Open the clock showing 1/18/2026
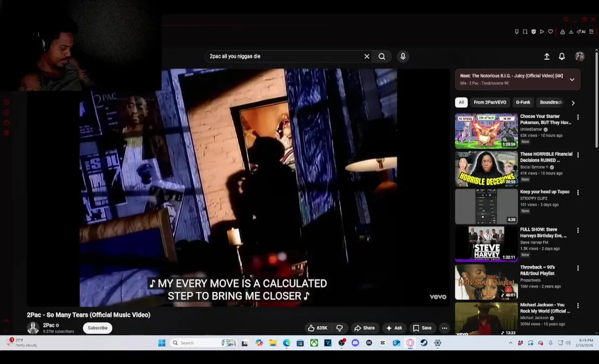 click(x=585, y=343)
